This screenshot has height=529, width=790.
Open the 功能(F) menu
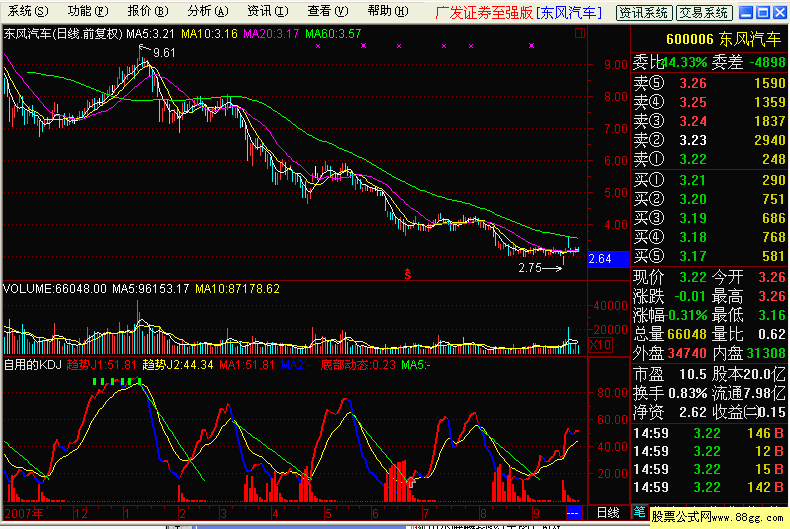pos(88,11)
